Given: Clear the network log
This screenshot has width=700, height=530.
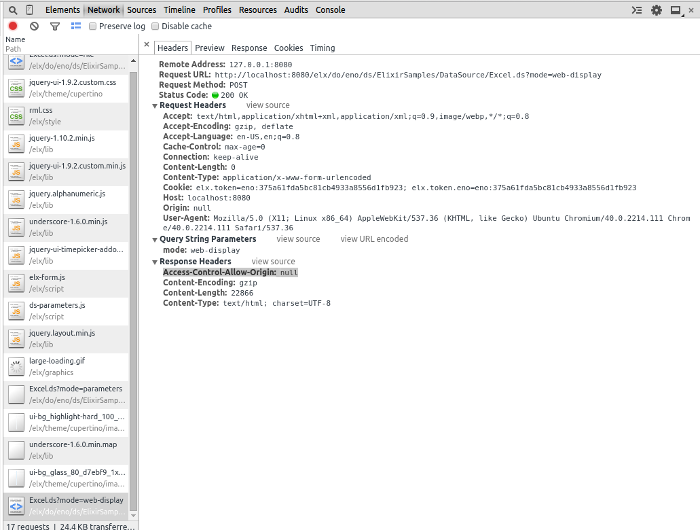Looking at the screenshot, I should point(34,26).
